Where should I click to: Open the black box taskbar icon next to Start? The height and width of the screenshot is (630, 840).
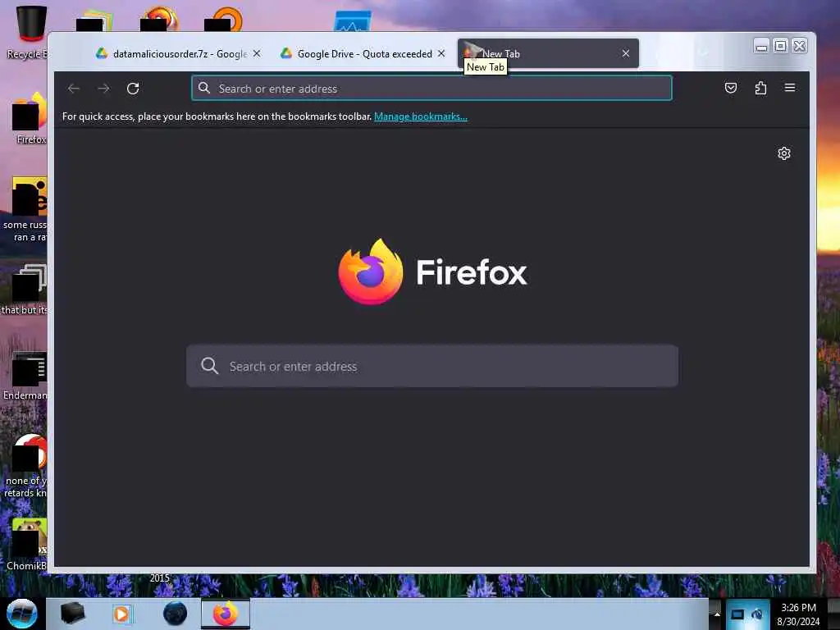point(72,614)
